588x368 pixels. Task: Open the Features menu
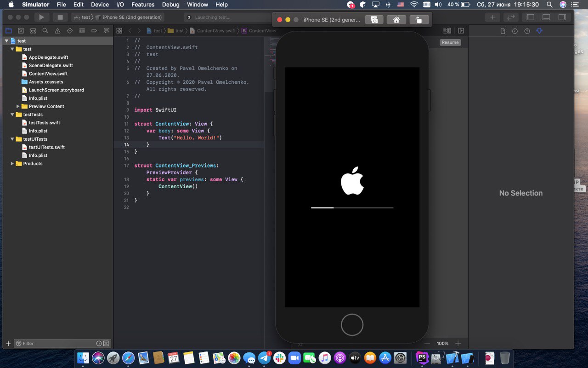(143, 5)
